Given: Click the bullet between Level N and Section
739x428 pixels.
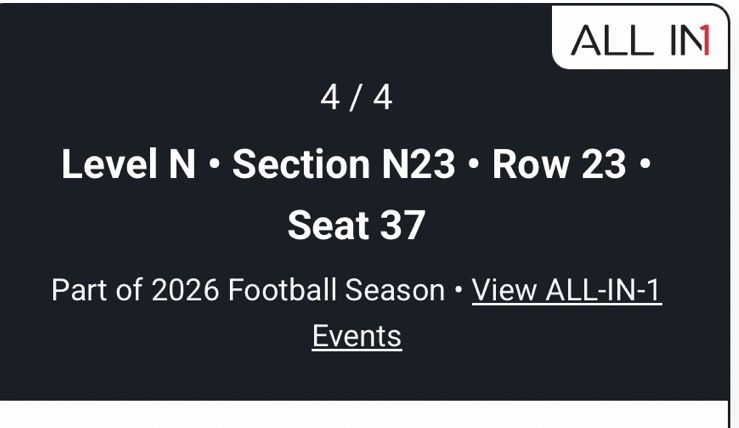Looking at the screenshot, I should (214, 163).
